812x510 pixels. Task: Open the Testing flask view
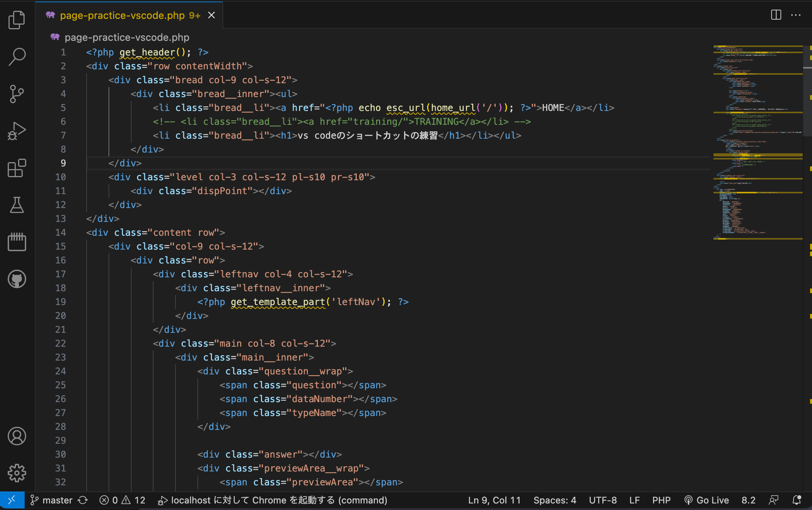point(17,205)
